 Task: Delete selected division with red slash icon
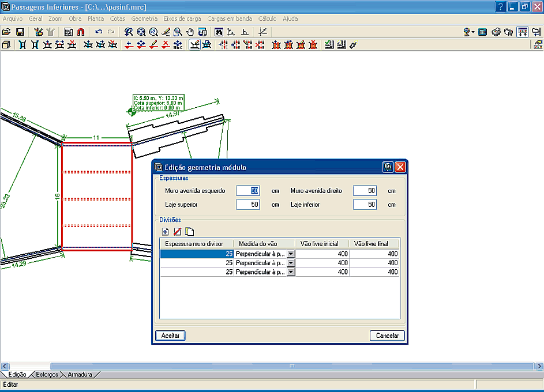pos(177,232)
